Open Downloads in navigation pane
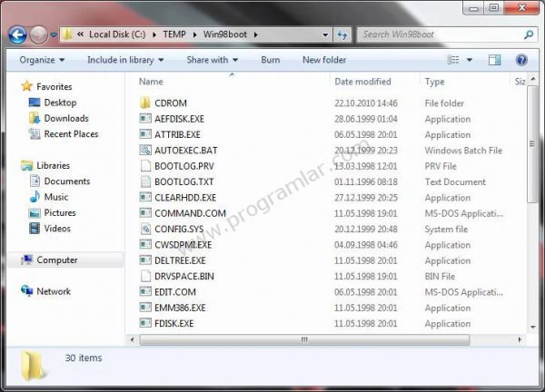 (x=66, y=118)
